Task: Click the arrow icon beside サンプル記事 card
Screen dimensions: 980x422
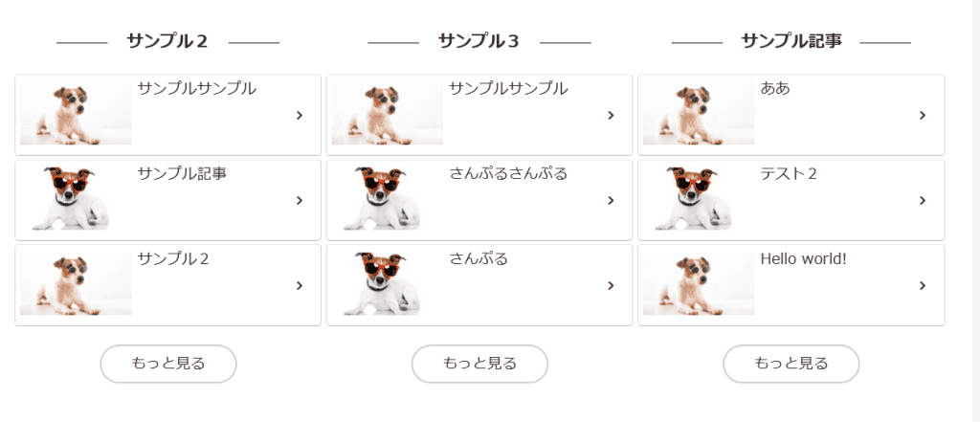Action: [299, 200]
